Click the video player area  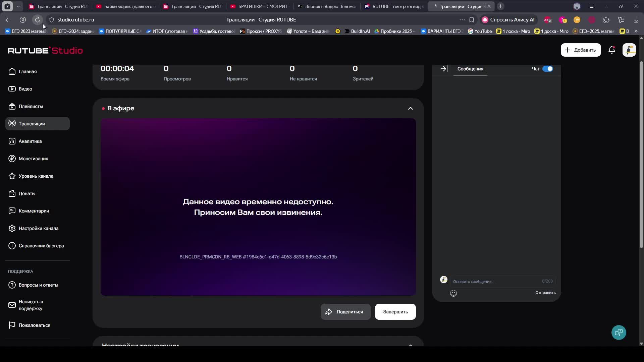click(258, 207)
